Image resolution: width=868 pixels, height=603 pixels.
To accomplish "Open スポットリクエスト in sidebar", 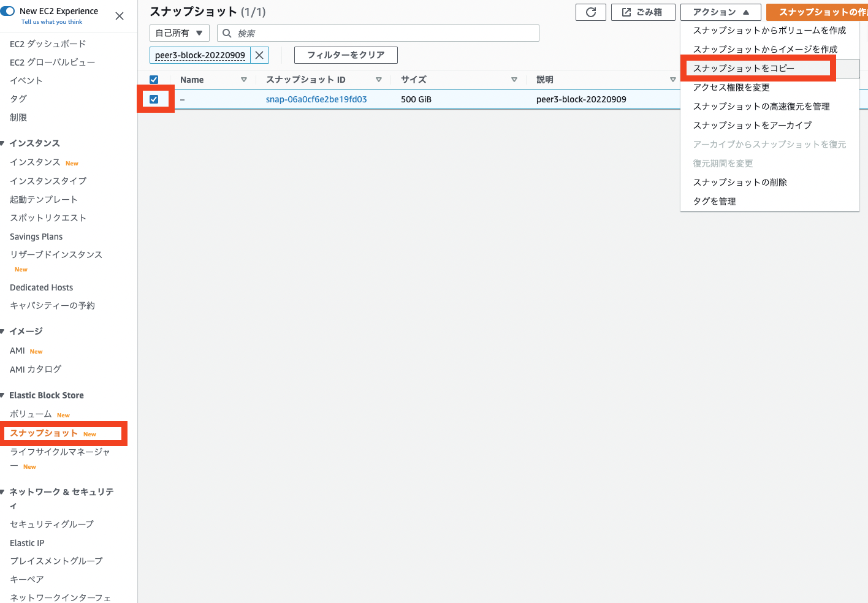I will 48,218.
